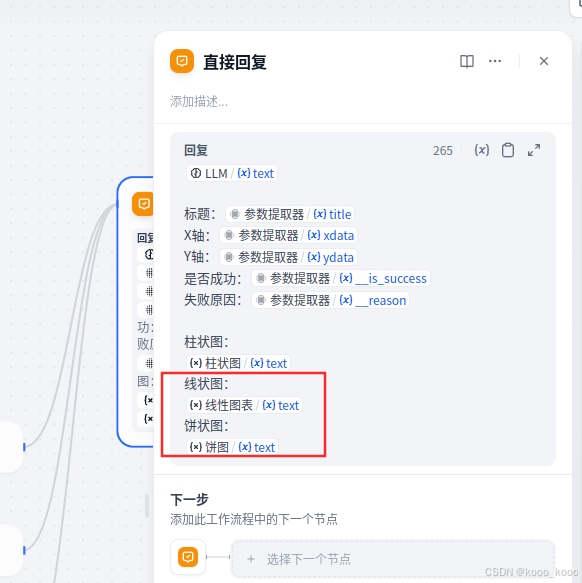This screenshot has width=582, height=583.
Task: Expand the reply editor to fullscreen
Action: [534, 150]
